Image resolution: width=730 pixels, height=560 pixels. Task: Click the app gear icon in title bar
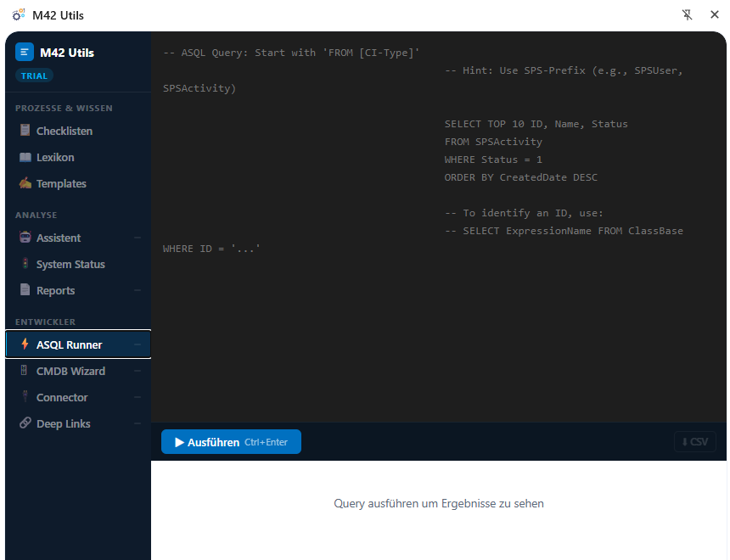[x=18, y=15]
